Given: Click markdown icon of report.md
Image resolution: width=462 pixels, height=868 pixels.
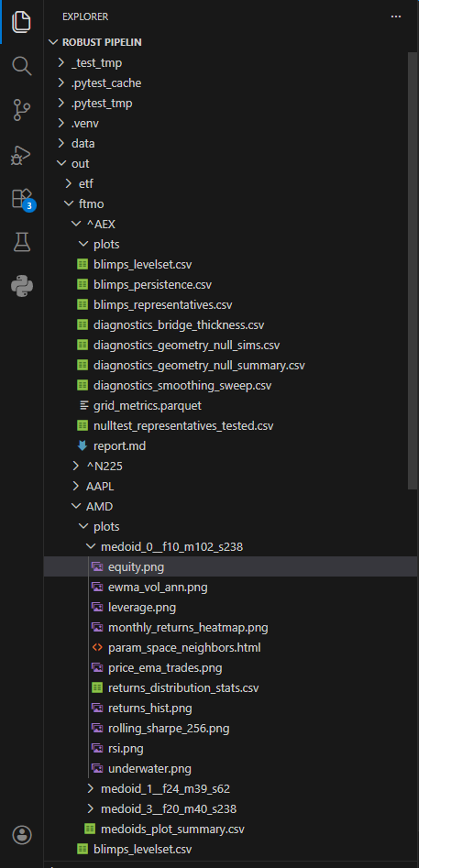Looking at the screenshot, I should point(82,445).
